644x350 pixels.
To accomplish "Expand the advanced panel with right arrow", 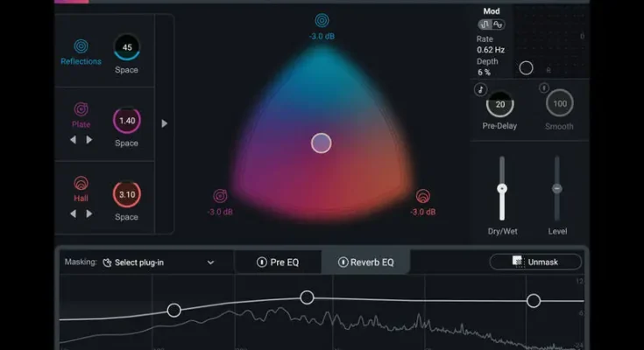I will click(164, 123).
